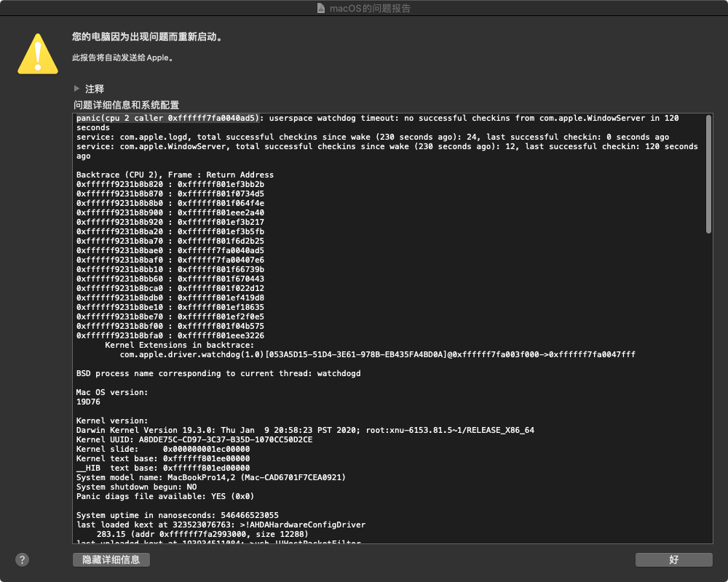
Task: Click the 'Panic diags file available: YES' line
Action: coord(165,497)
